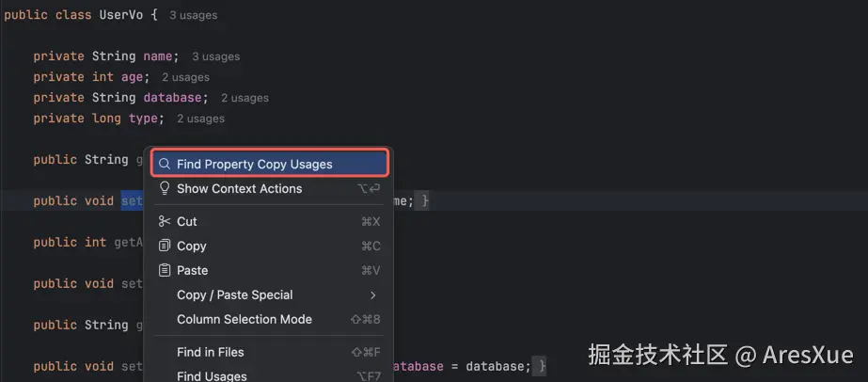
Task: Click the 2 usages hint beside type field
Action: tap(200, 119)
